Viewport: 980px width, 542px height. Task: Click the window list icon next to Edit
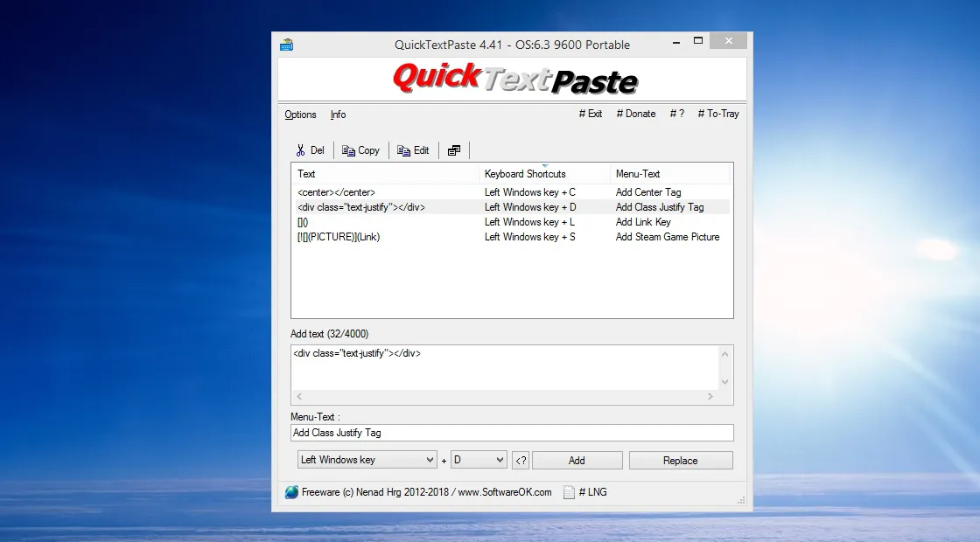pos(454,150)
